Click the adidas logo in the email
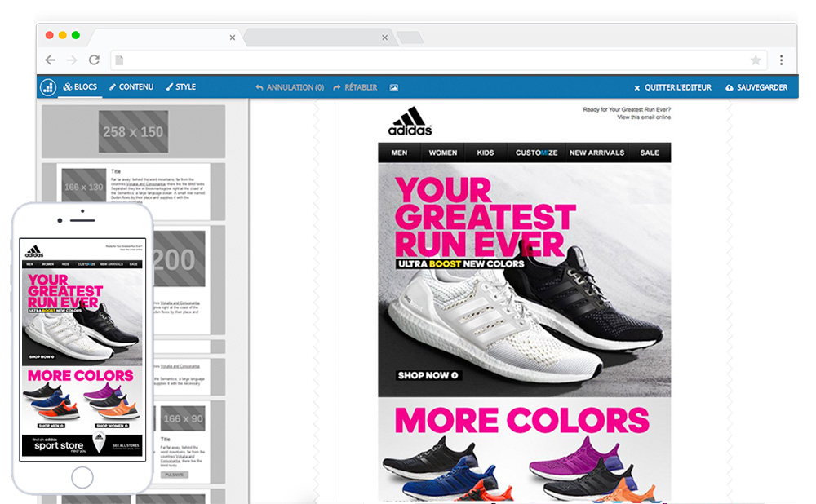The image size is (816, 504). click(410, 122)
